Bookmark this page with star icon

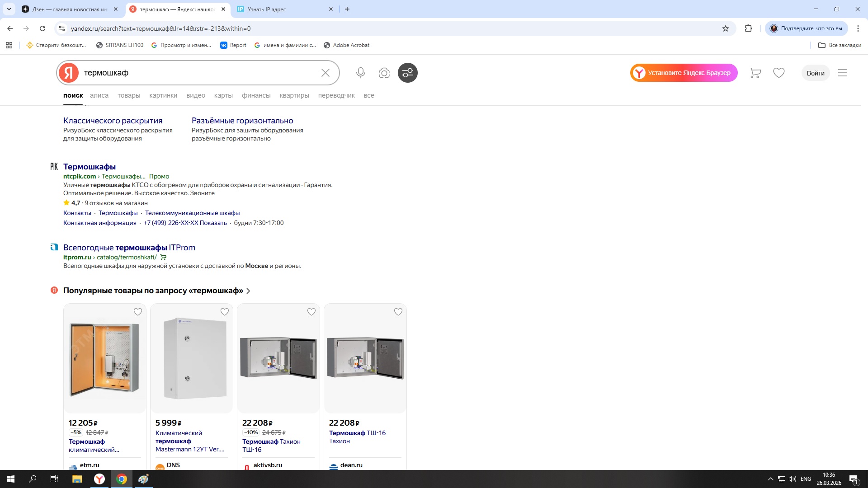tap(726, 28)
